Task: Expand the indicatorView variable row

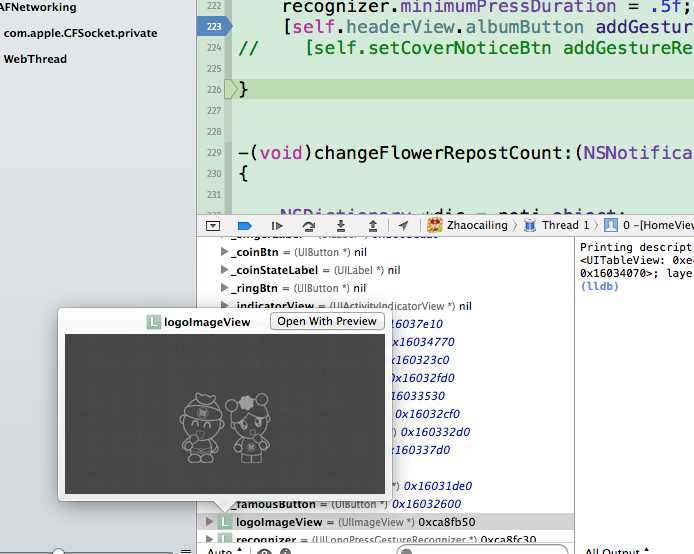Action: click(224, 305)
